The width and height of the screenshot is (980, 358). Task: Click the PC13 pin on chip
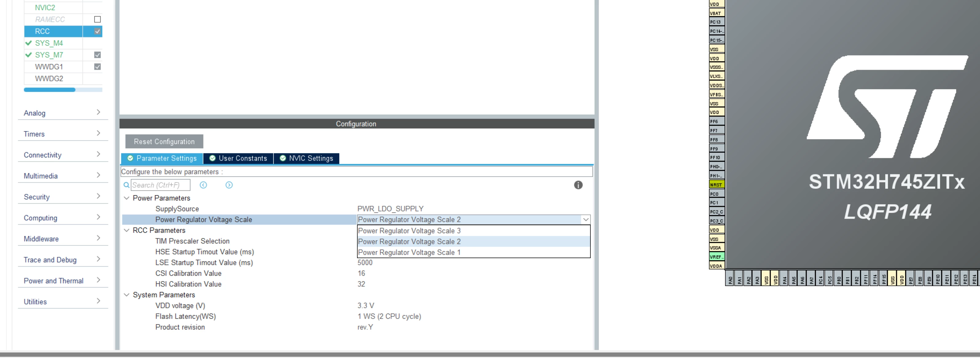point(716,22)
